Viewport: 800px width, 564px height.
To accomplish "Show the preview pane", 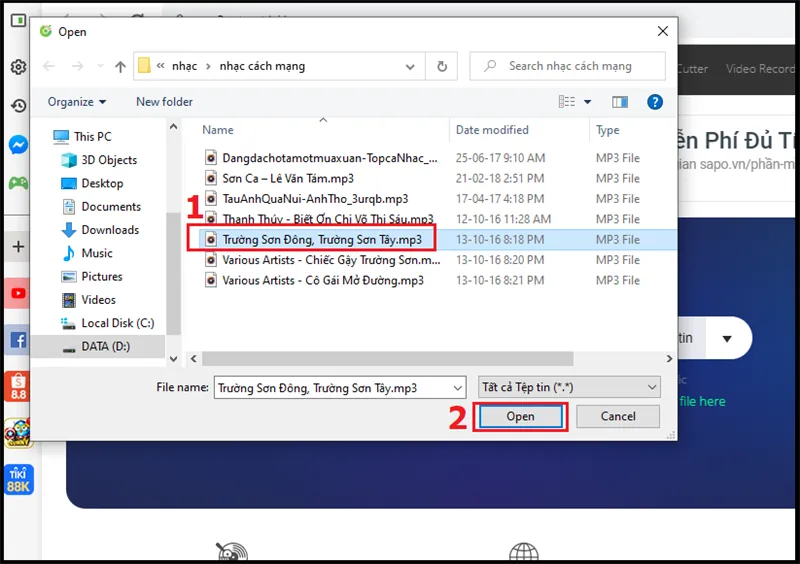I will coord(620,102).
